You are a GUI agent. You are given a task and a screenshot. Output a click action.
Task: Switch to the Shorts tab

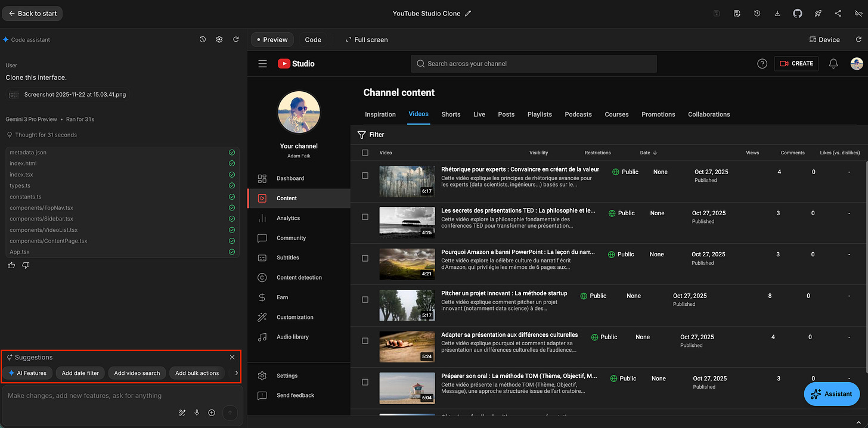(x=451, y=114)
